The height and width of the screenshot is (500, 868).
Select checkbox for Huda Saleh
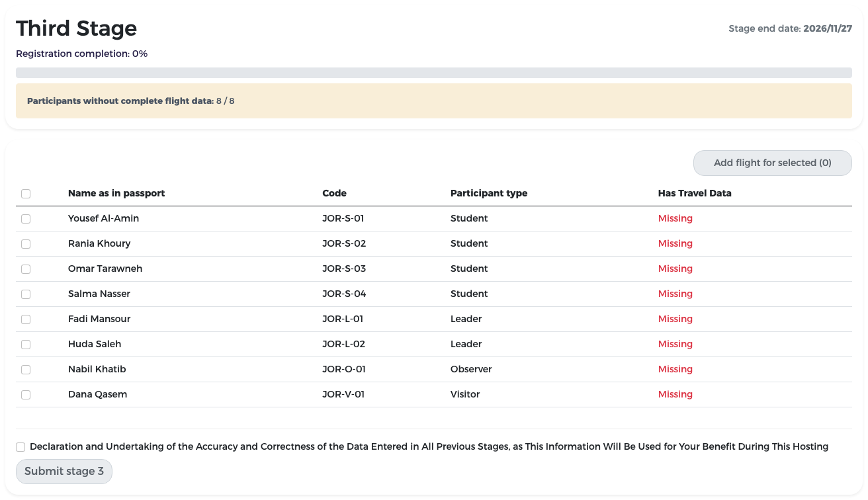point(26,345)
